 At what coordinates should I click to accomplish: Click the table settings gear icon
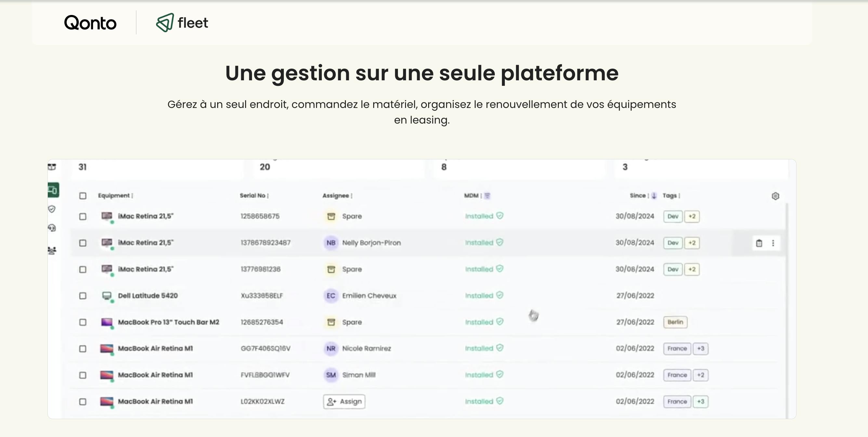pyautogui.click(x=775, y=196)
